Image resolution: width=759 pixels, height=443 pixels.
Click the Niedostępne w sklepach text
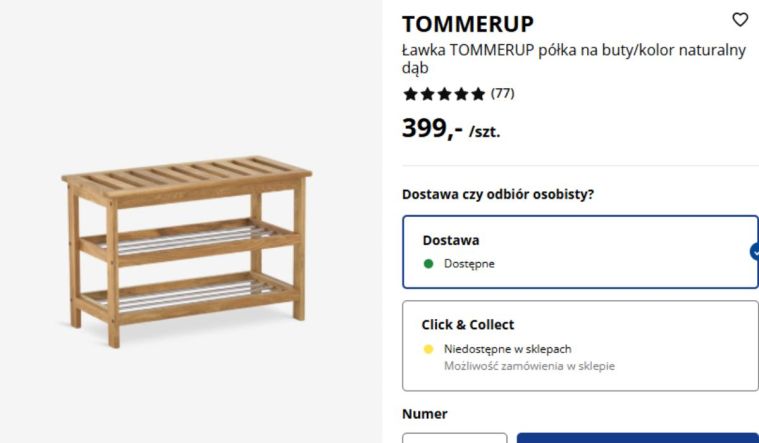(x=507, y=349)
